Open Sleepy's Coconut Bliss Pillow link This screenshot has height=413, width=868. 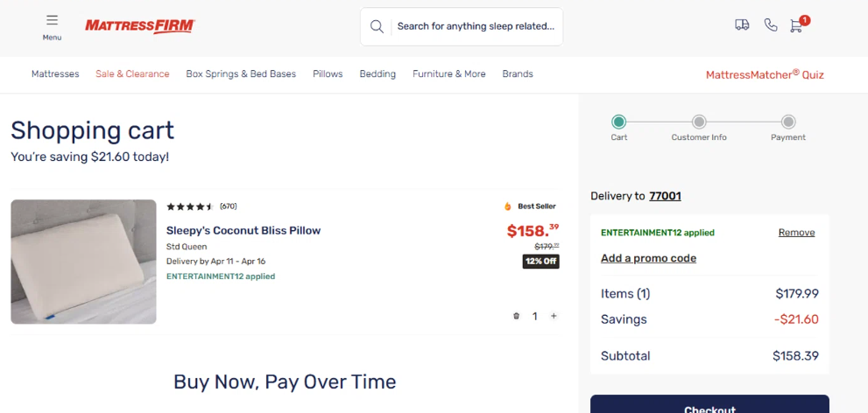coord(243,230)
